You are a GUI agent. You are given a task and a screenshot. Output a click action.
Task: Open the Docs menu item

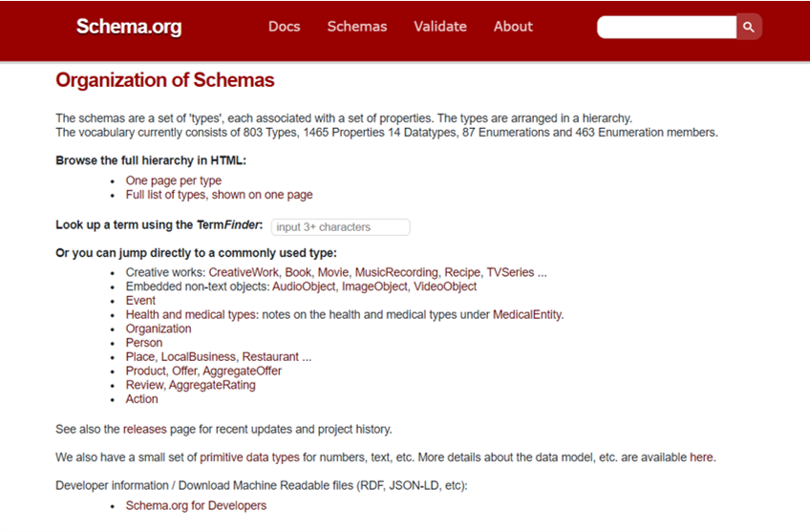(x=284, y=27)
